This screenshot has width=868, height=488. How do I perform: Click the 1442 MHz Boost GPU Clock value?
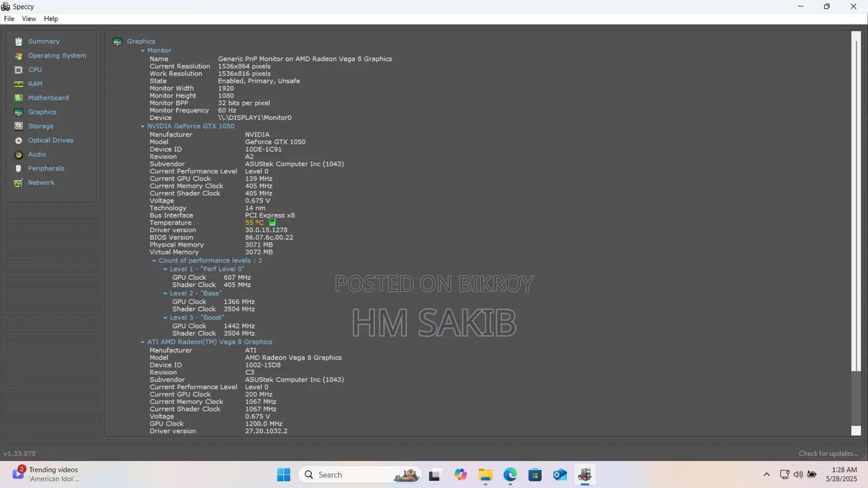pos(239,326)
